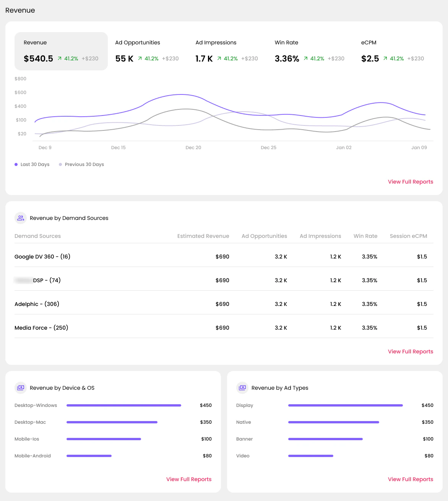The height and width of the screenshot is (501, 448).
Task: Sort by the Ad Opportunities column header
Action: [264, 236]
